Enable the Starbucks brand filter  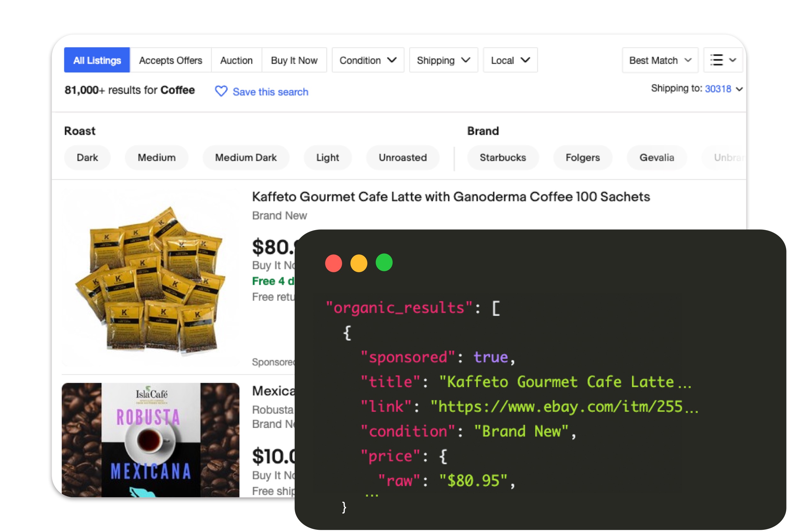point(503,157)
